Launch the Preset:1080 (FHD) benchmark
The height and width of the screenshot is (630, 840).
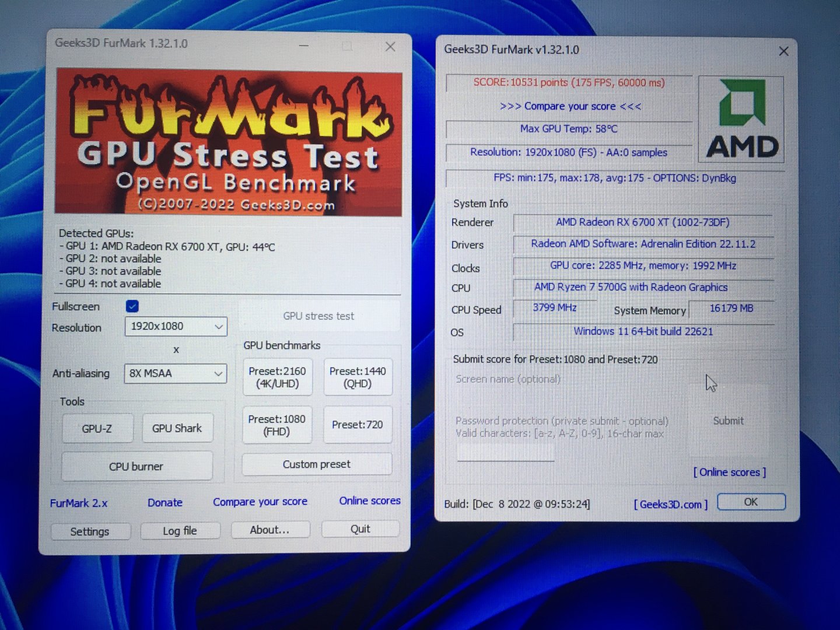(276, 425)
